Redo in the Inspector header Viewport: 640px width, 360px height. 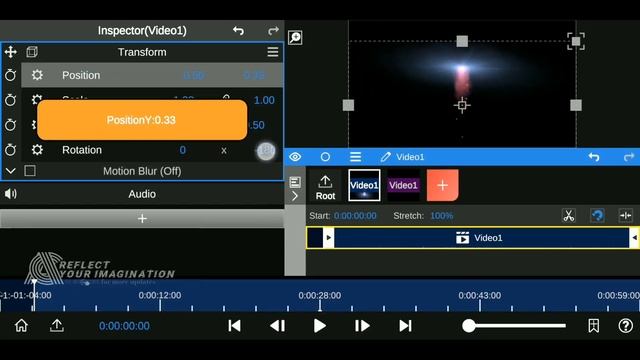(x=273, y=31)
